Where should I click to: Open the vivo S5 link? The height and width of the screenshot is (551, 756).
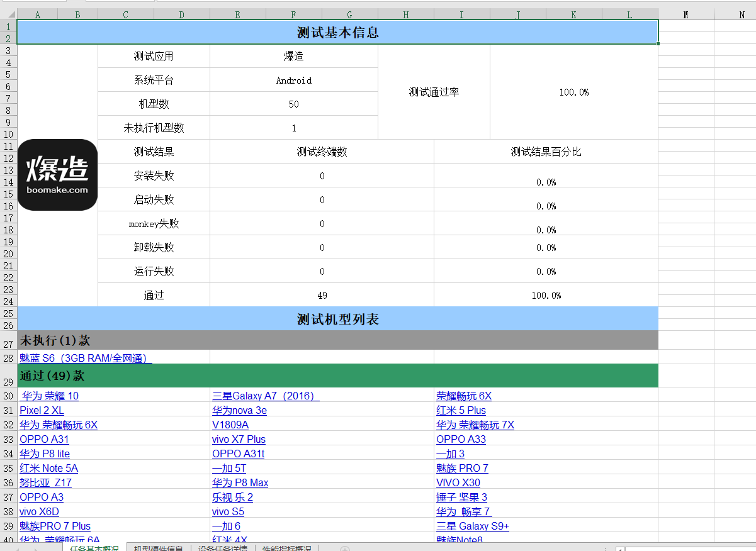[228, 511]
